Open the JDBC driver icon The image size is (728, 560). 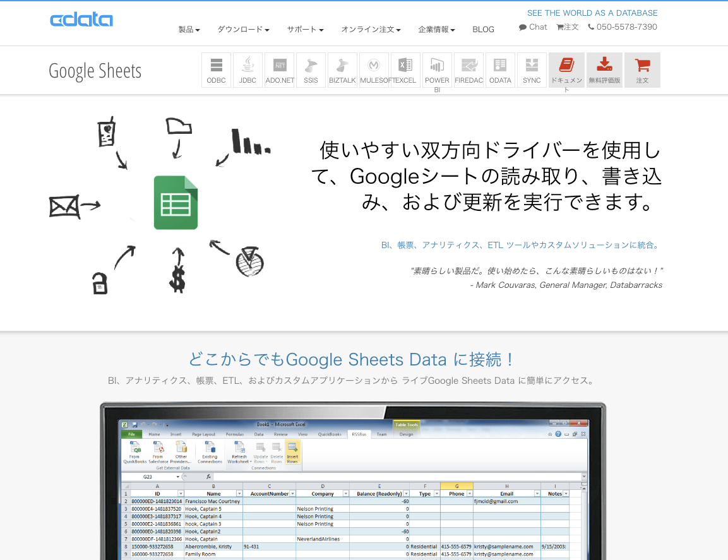[x=248, y=69]
